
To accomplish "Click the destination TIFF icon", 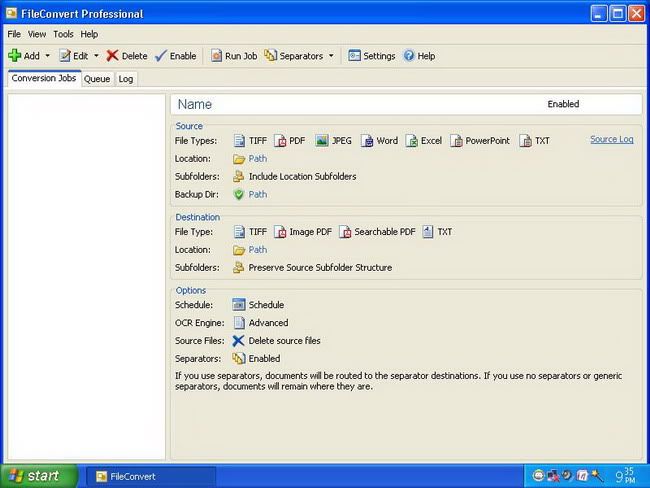I will click(239, 232).
